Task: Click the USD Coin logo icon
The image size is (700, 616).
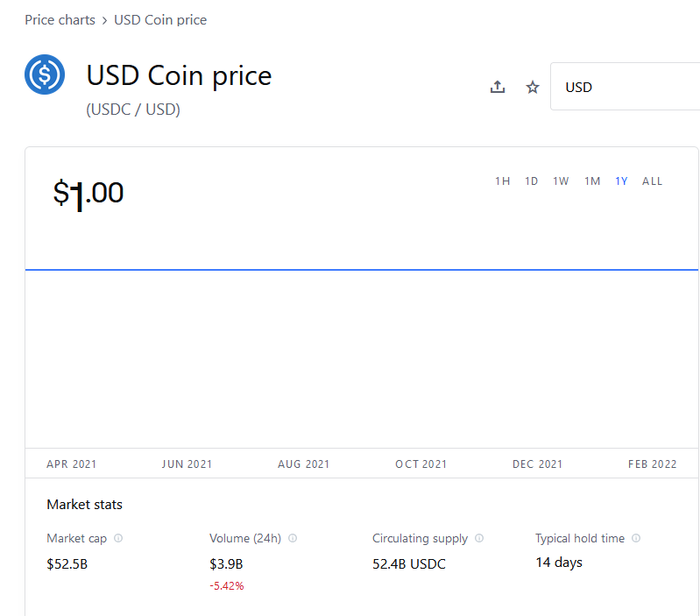Action: point(45,75)
